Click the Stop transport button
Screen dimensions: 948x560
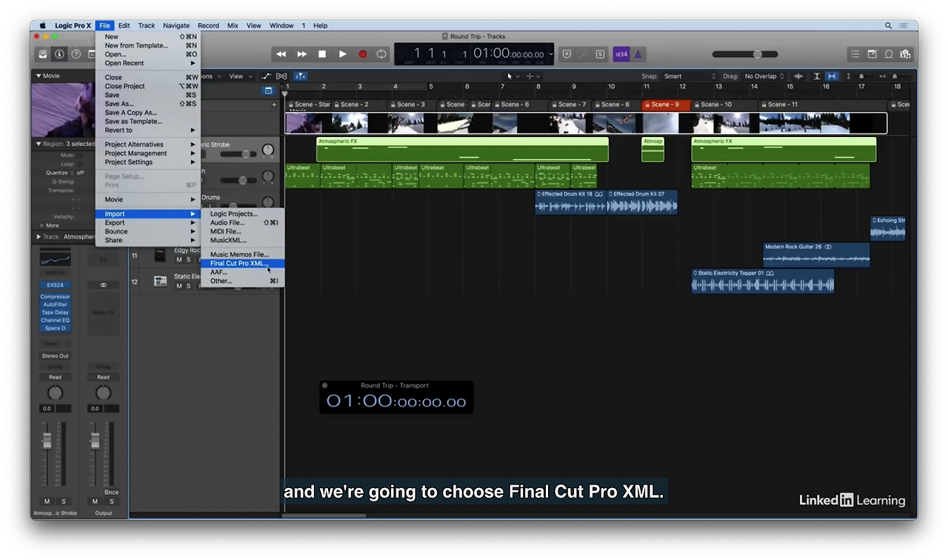coord(322,54)
